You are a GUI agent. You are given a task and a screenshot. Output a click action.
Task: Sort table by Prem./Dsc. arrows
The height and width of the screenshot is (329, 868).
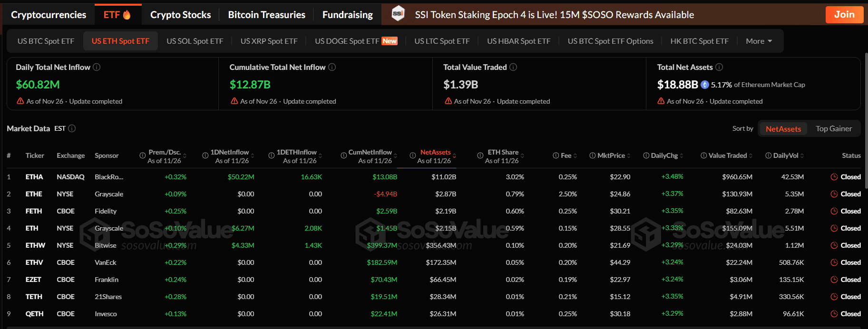(x=185, y=155)
